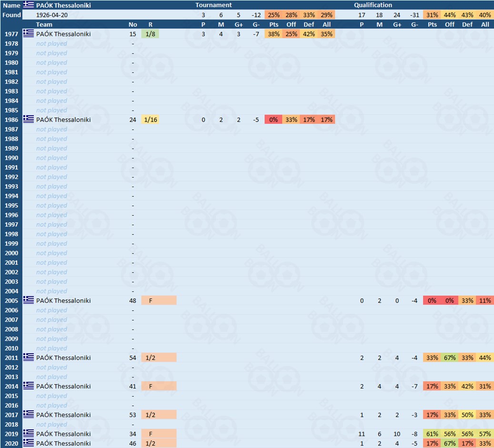Select the yellow 1/16 round cell for 1986

click(x=150, y=120)
